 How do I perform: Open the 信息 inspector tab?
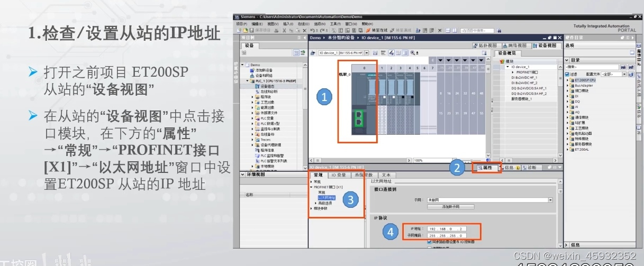[510, 167]
